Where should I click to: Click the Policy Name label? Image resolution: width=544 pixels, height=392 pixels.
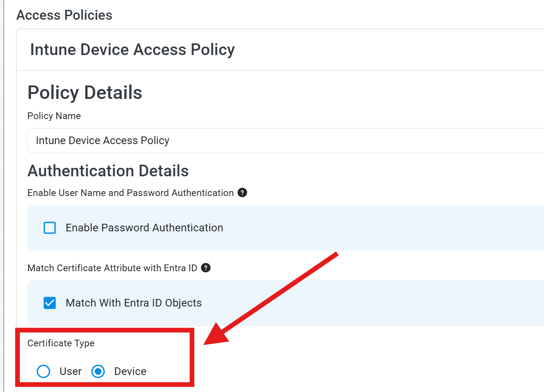[54, 116]
